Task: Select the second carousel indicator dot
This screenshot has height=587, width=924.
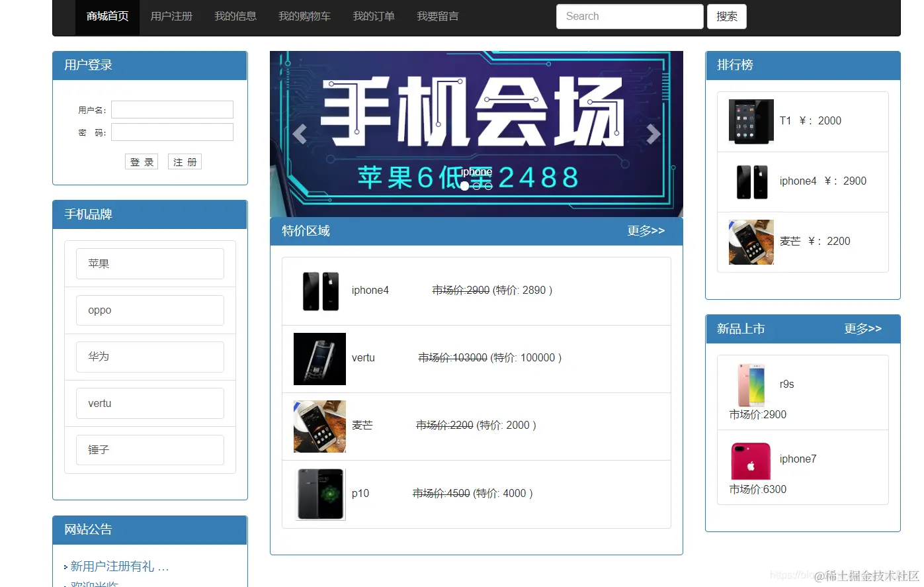Action: pos(476,186)
